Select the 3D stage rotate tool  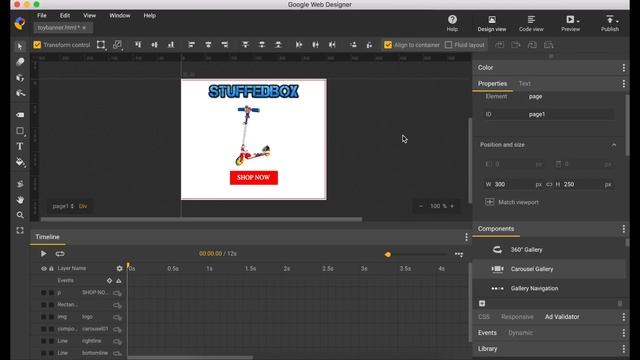20,93
